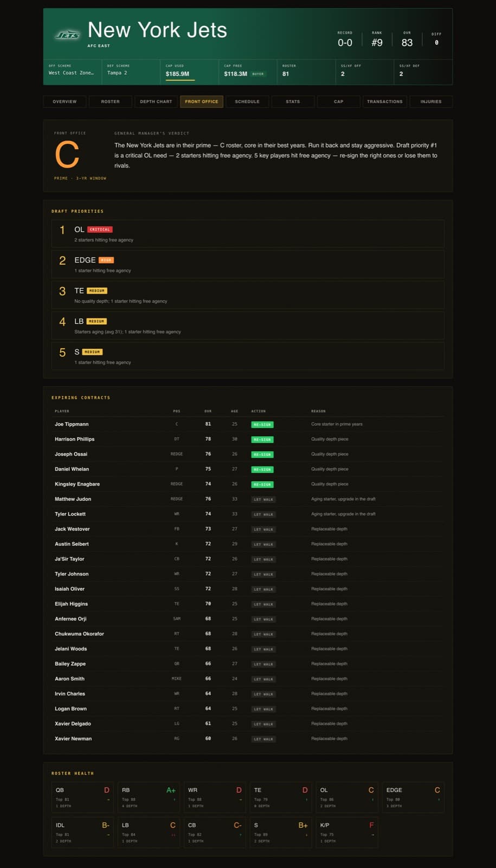Open the QB roster health card
Image resolution: width=496 pixels, height=868 pixels.
(x=83, y=797)
